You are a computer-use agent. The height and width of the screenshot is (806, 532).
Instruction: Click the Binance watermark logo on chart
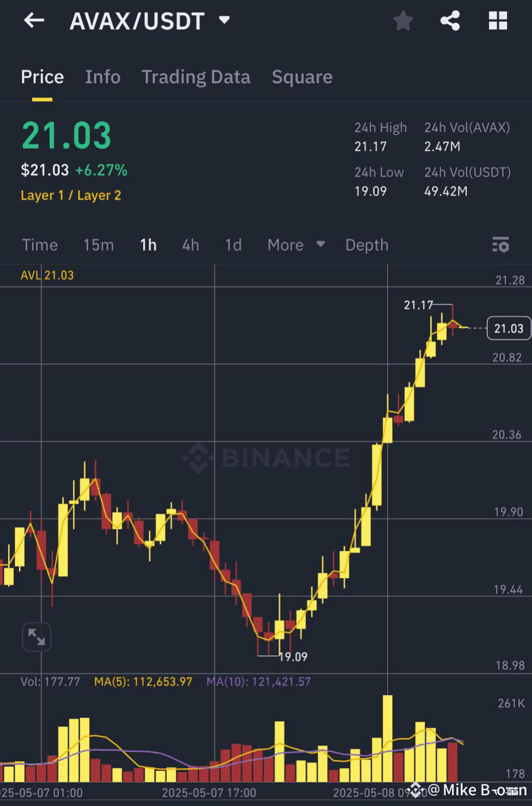[264, 458]
